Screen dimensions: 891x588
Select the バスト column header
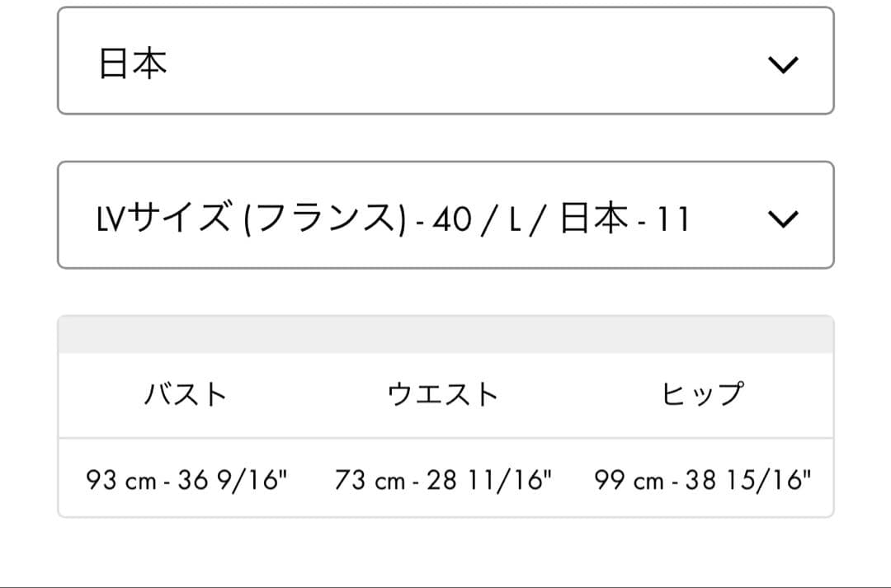(186, 395)
